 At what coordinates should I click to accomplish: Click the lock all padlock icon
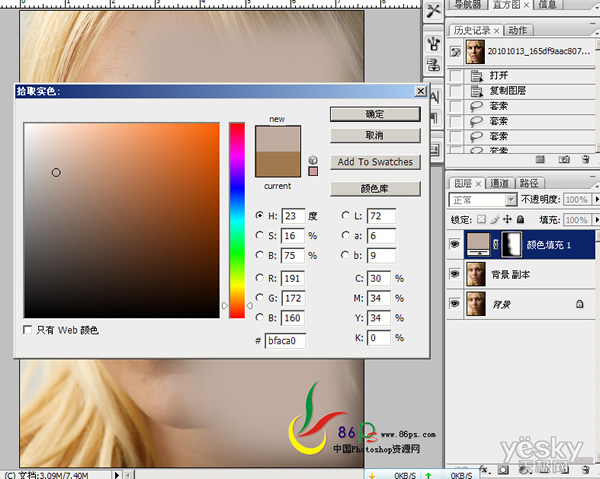(x=520, y=219)
